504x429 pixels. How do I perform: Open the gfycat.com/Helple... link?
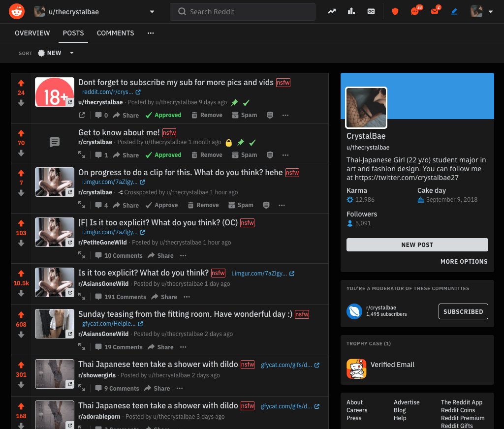click(113, 324)
